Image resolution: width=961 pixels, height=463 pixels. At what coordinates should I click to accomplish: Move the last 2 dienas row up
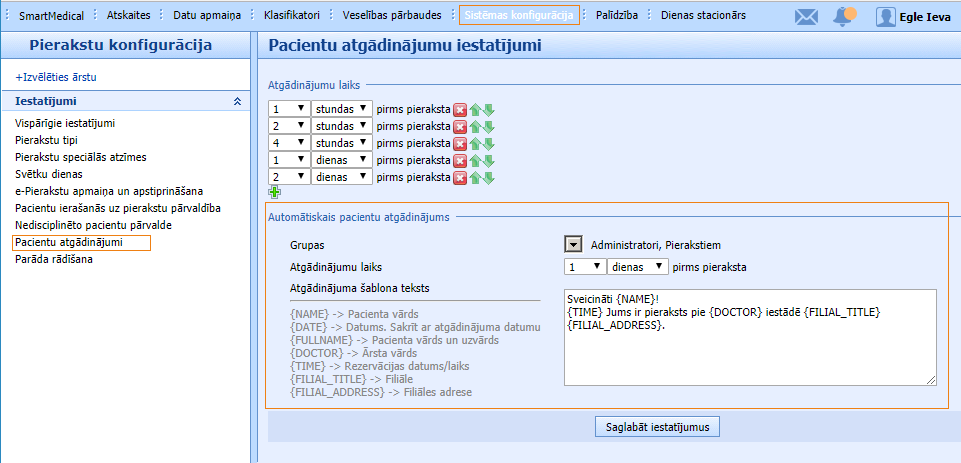(x=476, y=177)
